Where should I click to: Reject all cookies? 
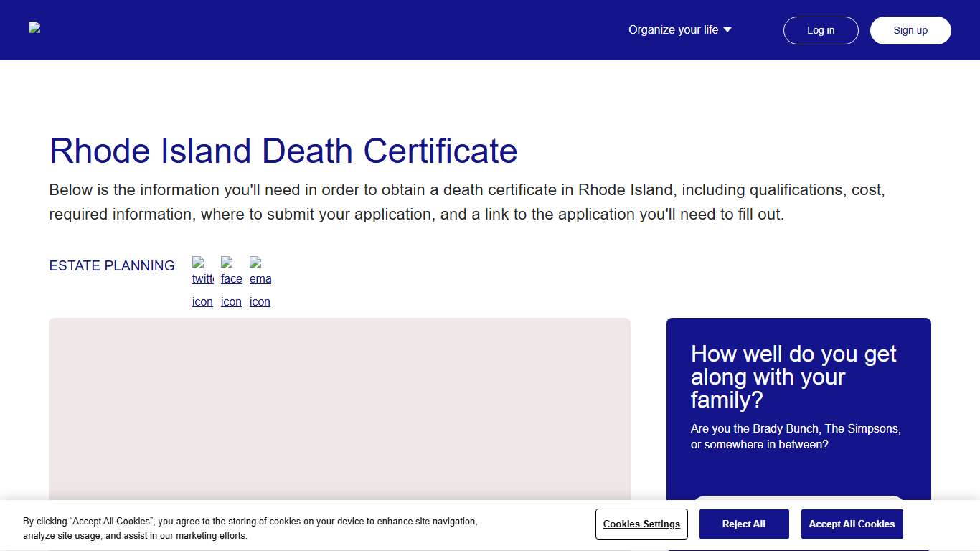(744, 524)
